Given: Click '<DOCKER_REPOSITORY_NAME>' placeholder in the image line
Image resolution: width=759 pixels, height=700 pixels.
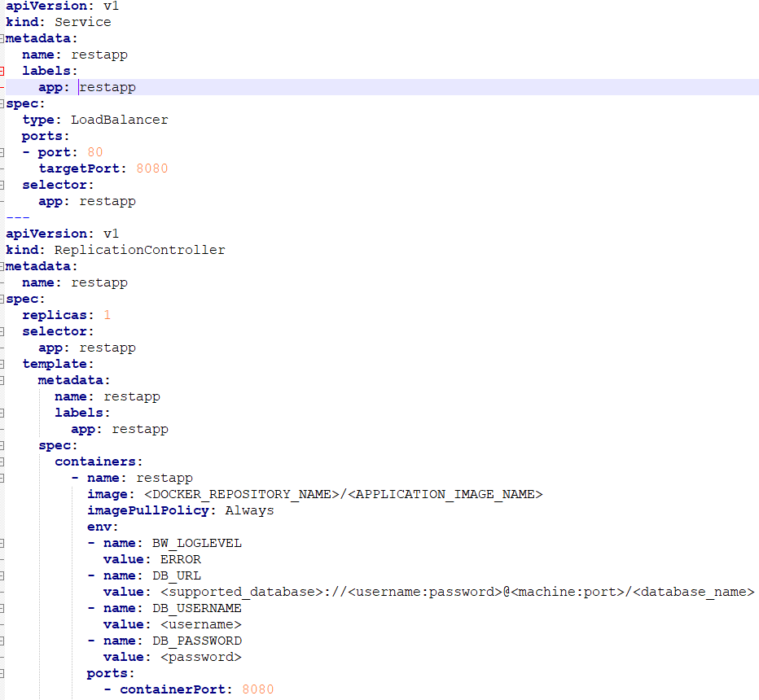Looking at the screenshot, I should [242, 494].
